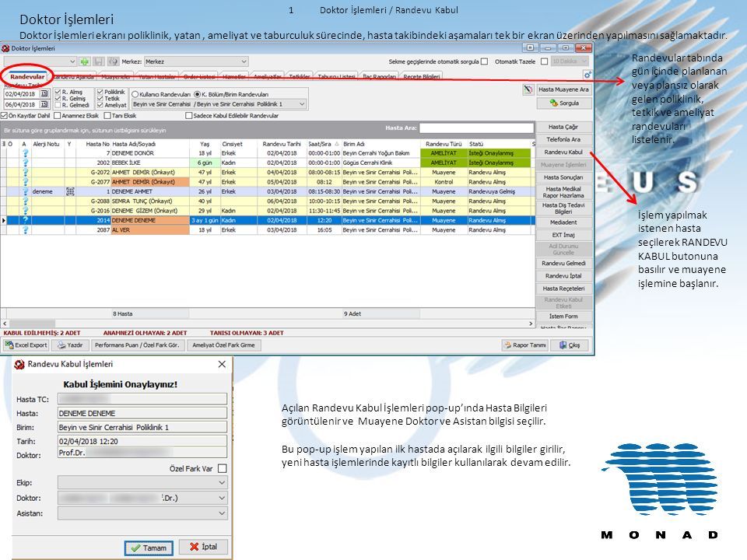Click the Telefonla Ara button

coord(563,139)
